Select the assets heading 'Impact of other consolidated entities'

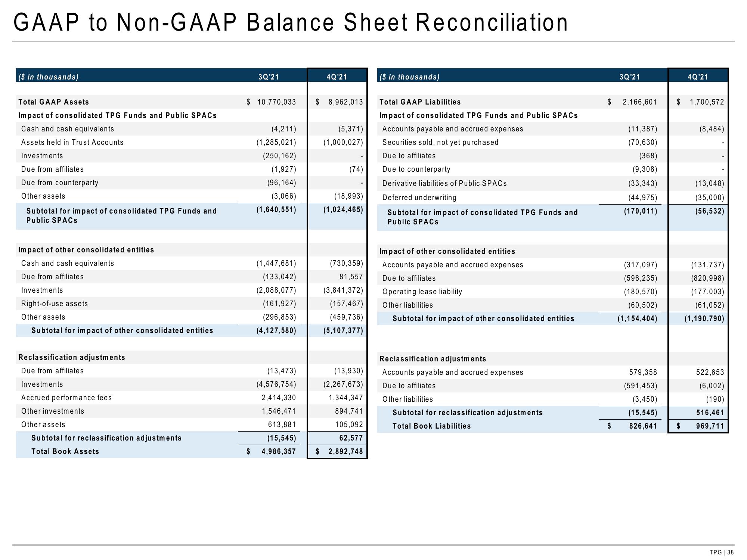pyautogui.click(x=86, y=250)
